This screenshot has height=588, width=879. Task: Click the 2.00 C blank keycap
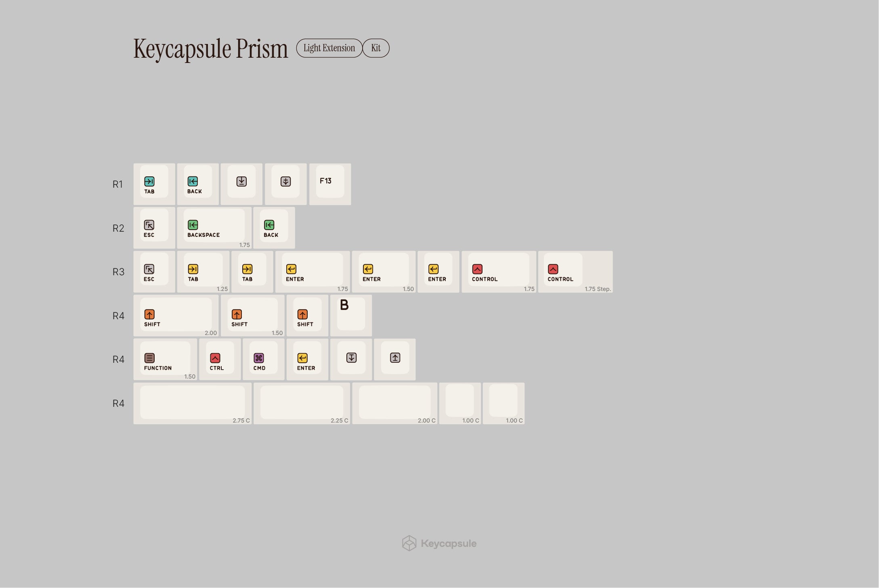(x=395, y=403)
